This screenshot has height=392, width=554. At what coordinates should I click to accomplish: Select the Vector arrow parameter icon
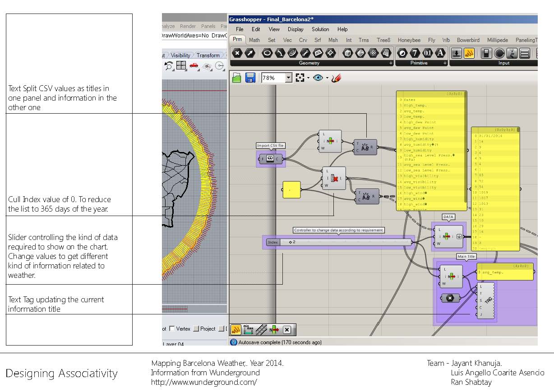tap(249, 53)
